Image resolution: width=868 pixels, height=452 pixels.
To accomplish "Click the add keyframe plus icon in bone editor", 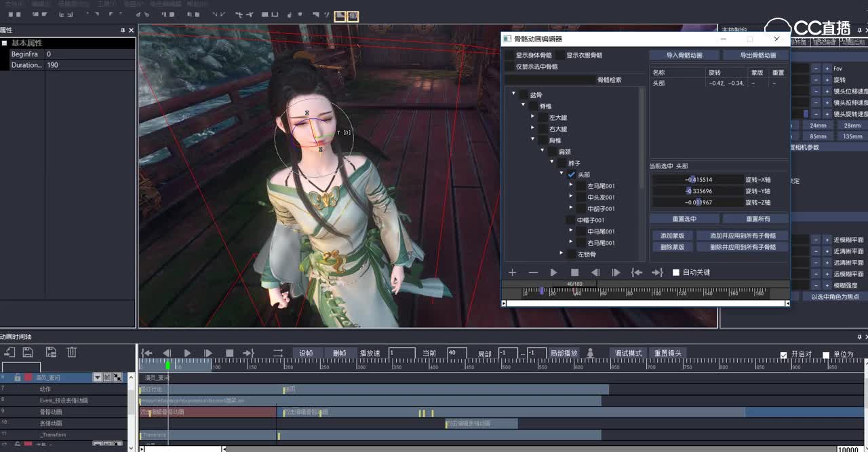I will [x=513, y=272].
